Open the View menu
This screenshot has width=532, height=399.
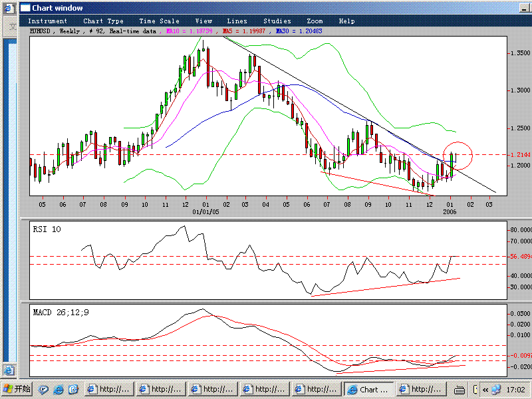(203, 21)
